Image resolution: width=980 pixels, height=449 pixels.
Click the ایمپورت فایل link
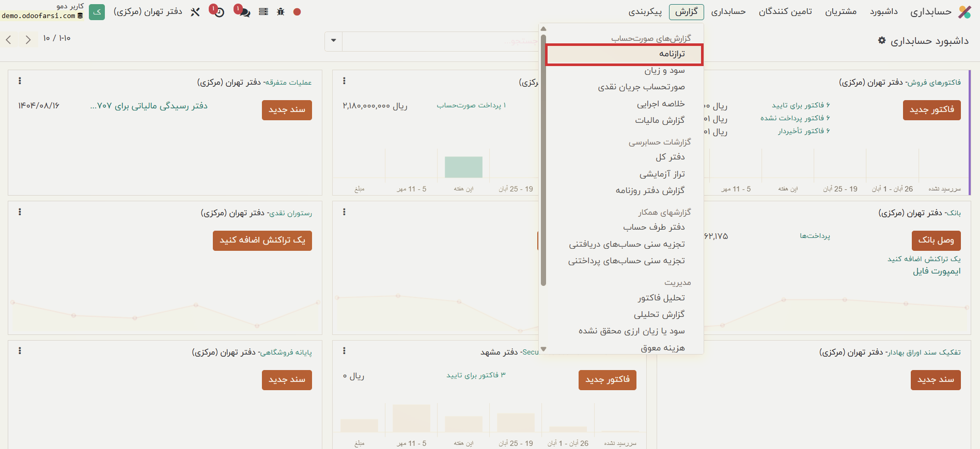937,271
